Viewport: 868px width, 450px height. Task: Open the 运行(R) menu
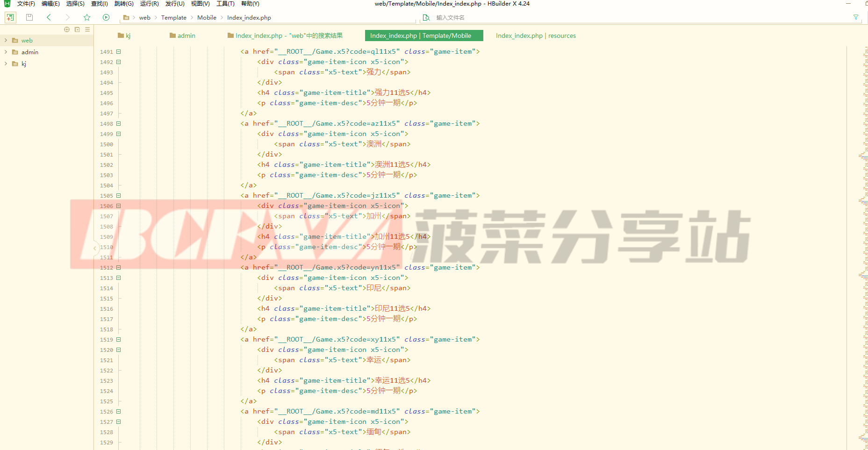tap(149, 4)
